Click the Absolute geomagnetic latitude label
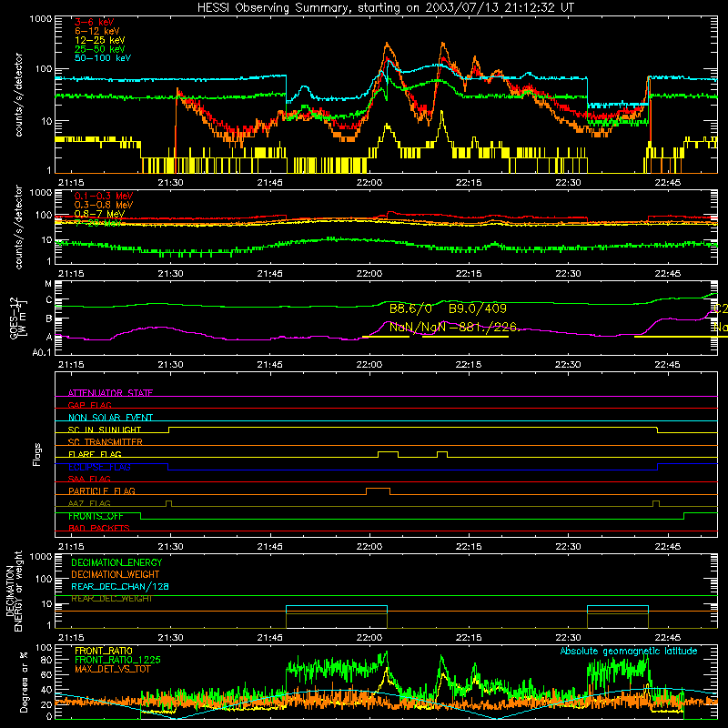The image size is (728, 728). click(629, 651)
